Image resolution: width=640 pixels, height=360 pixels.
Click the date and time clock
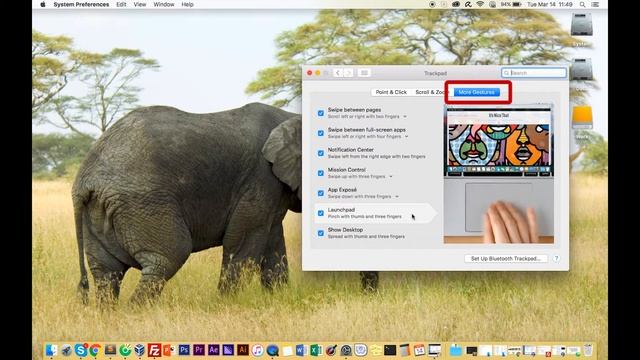tap(550, 4)
